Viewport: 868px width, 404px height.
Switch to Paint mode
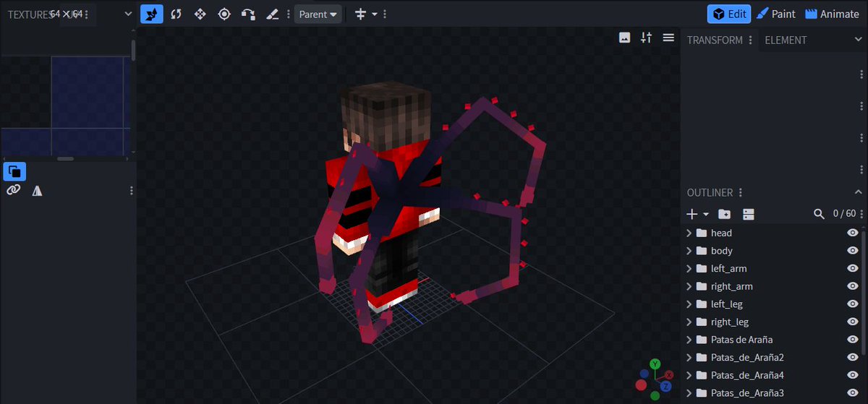pyautogui.click(x=776, y=14)
